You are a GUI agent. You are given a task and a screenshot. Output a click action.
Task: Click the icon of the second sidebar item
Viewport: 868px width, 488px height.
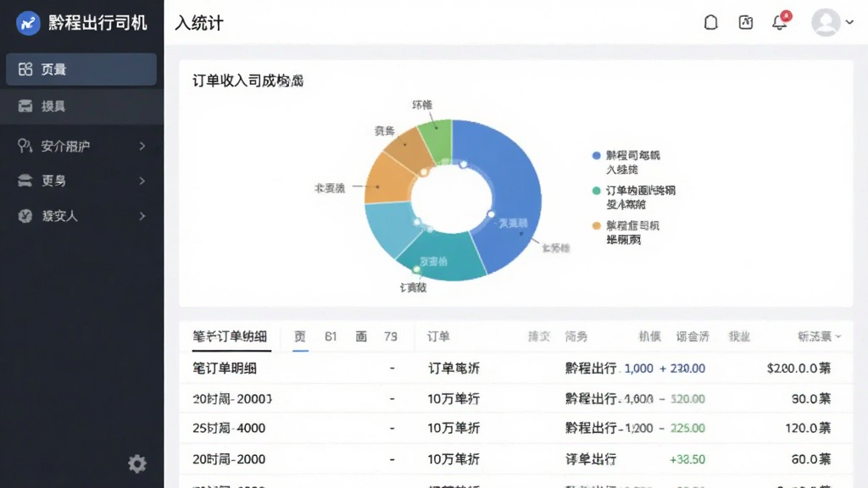pyautogui.click(x=25, y=106)
